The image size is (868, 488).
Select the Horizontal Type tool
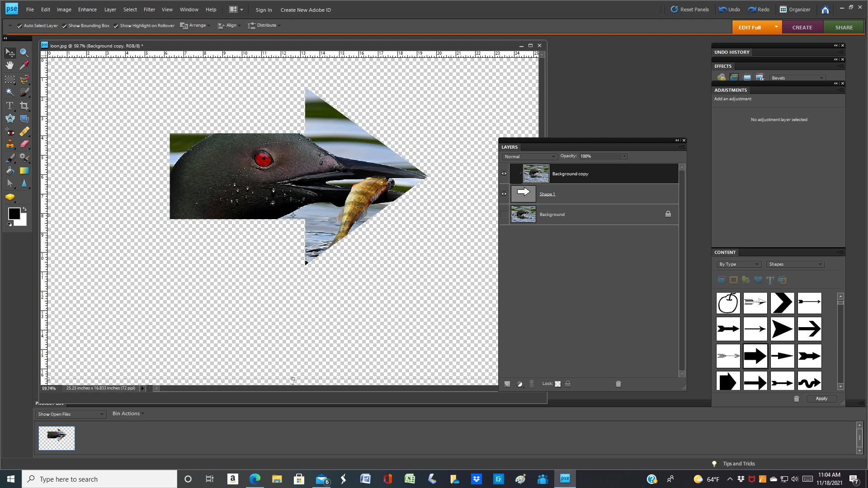[x=9, y=106]
